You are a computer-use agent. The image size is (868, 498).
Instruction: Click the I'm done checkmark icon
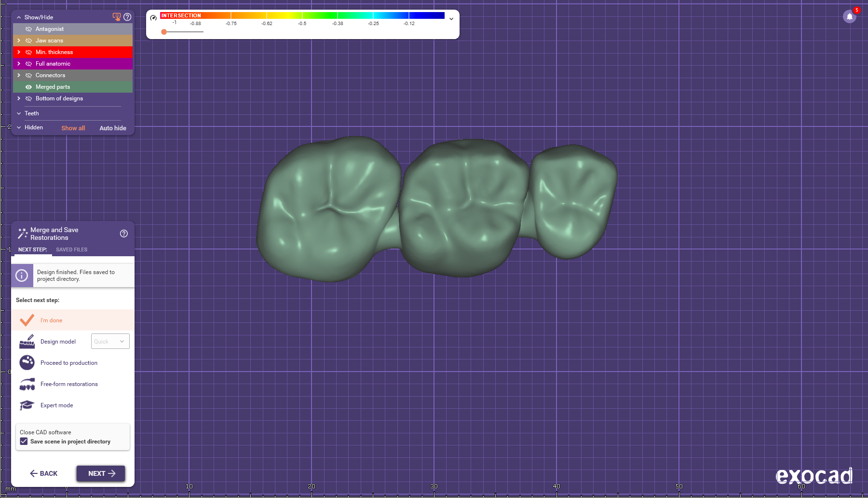pyautogui.click(x=27, y=320)
